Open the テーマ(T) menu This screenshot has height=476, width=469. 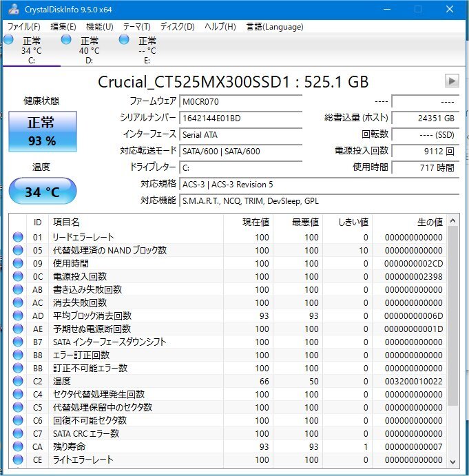point(136,27)
